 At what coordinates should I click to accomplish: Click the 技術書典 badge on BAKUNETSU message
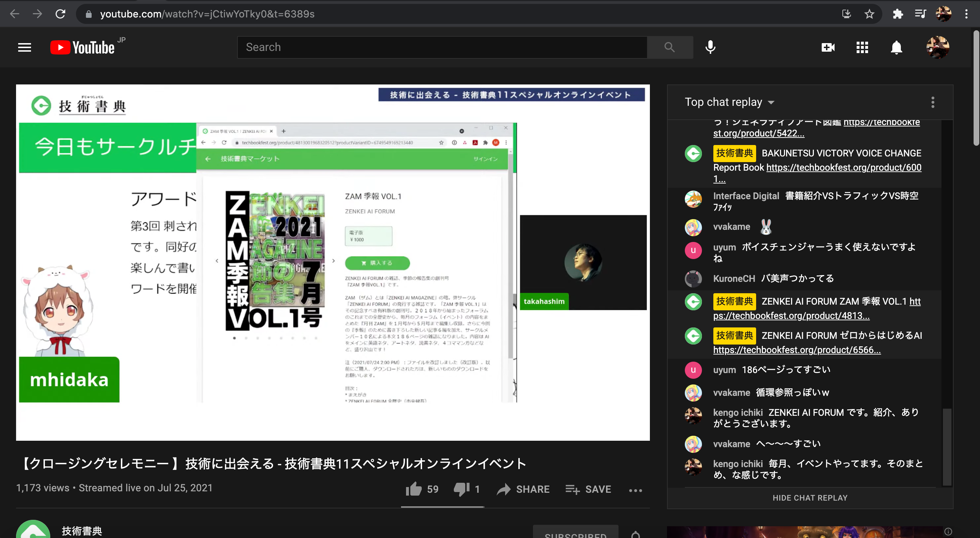[734, 153]
